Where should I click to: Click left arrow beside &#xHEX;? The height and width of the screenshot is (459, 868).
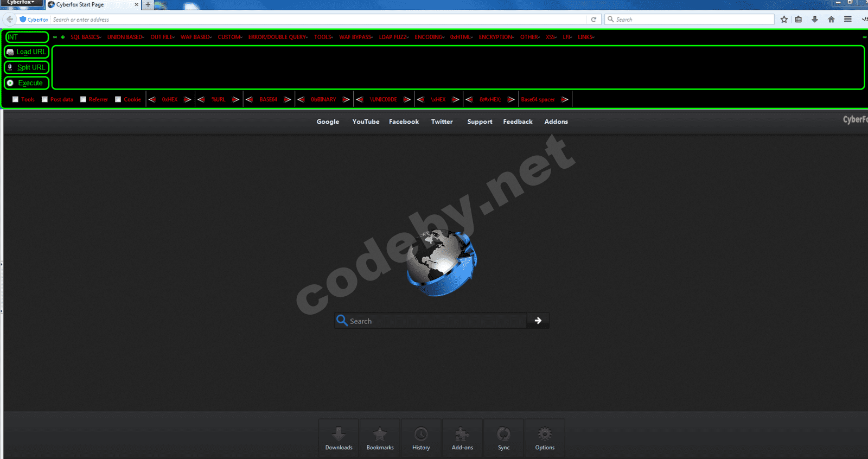tap(469, 99)
